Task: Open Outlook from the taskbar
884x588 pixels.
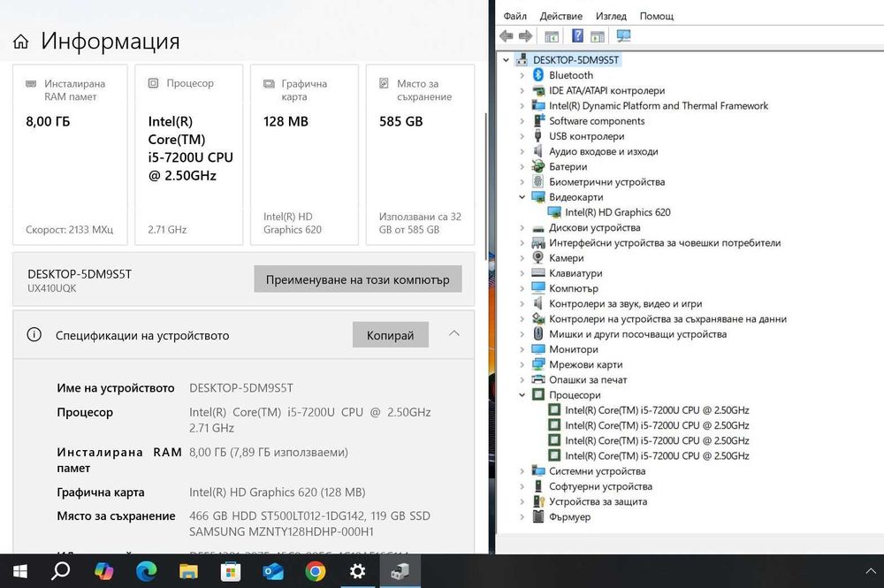Action: point(273,572)
